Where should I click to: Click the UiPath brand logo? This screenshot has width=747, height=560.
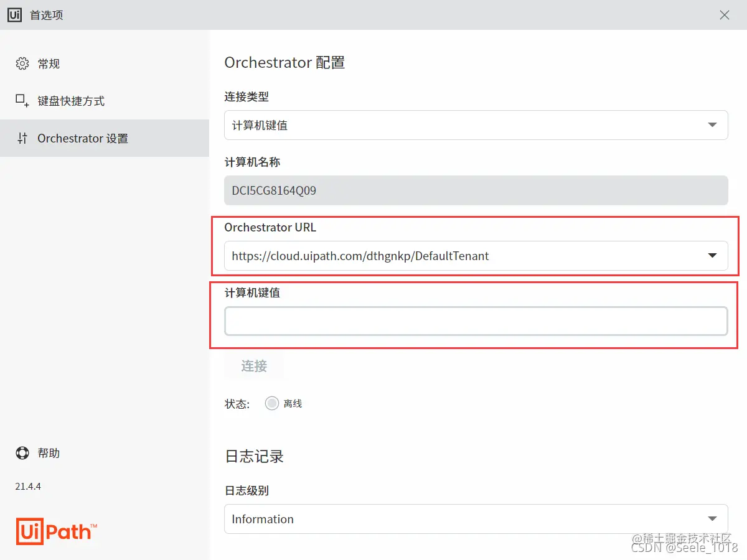[57, 531]
